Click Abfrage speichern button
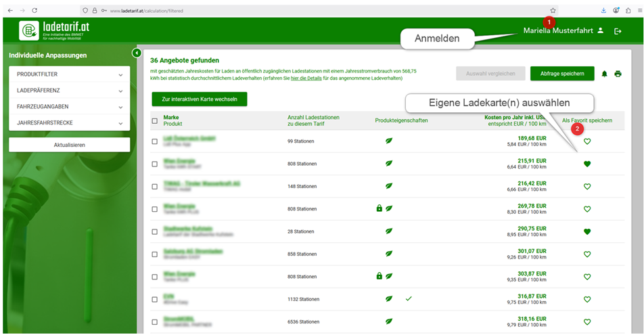Image resolution: width=644 pixels, height=335 pixels. pyautogui.click(x=562, y=74)
